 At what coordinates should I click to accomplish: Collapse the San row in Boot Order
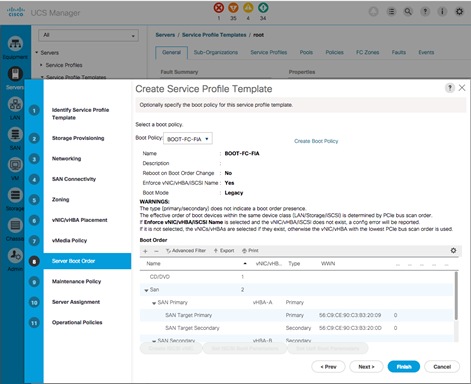(146, 290)
